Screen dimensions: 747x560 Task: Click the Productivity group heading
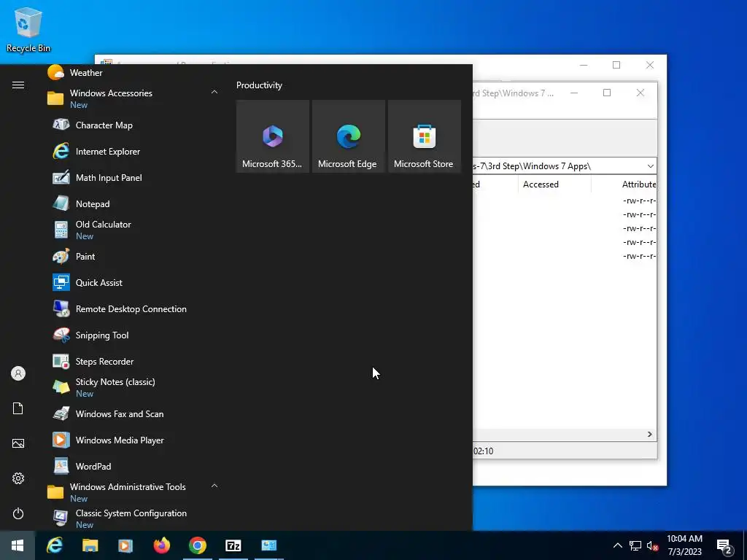click(259, 85)
